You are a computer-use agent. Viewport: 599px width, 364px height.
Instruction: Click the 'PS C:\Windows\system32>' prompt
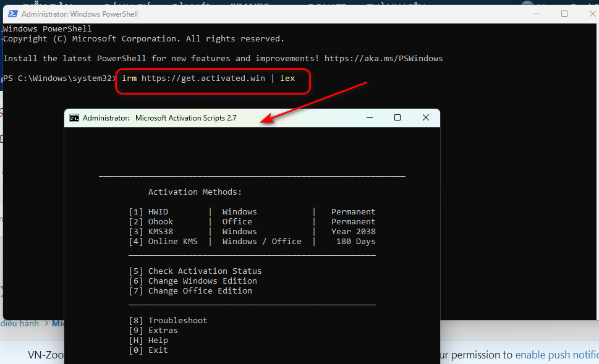pos(59,78)
